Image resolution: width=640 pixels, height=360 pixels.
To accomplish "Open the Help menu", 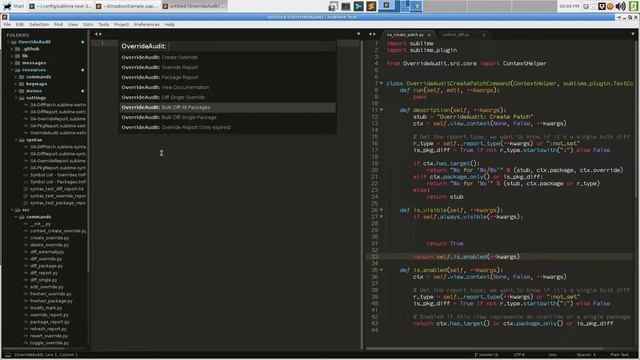I will (170, 24).
